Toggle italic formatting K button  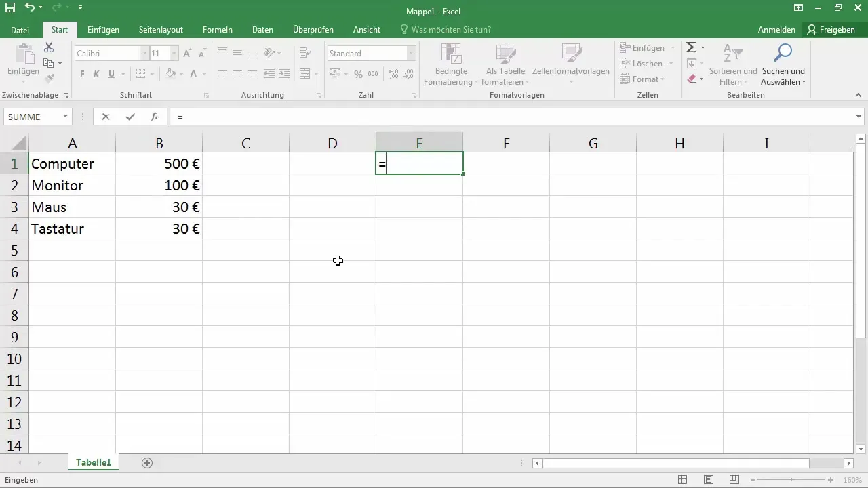click(97, 74)
